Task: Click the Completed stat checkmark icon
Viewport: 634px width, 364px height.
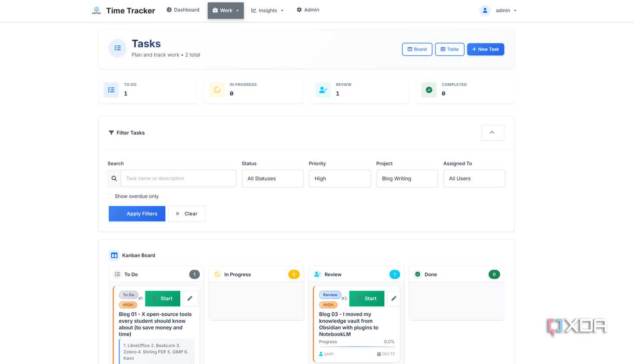Action: point(429,90)
